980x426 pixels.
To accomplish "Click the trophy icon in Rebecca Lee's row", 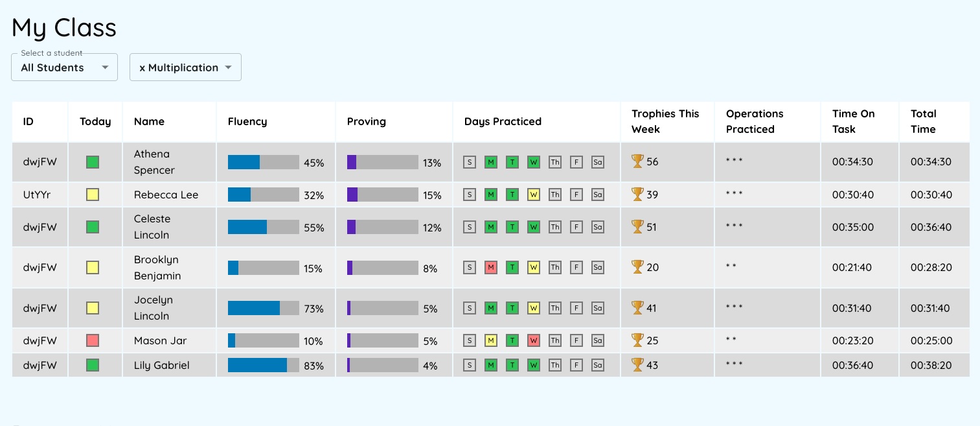I will [637, 194].
